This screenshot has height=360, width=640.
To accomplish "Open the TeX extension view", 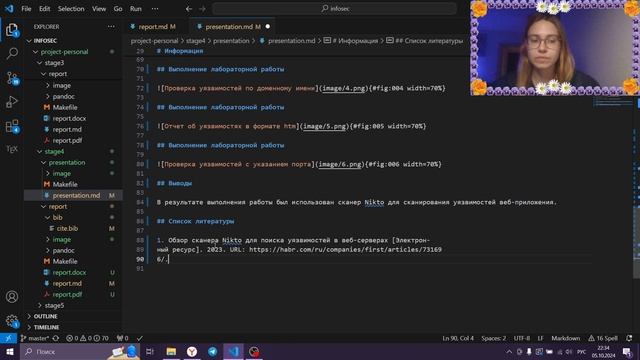I will click(12, 149).
